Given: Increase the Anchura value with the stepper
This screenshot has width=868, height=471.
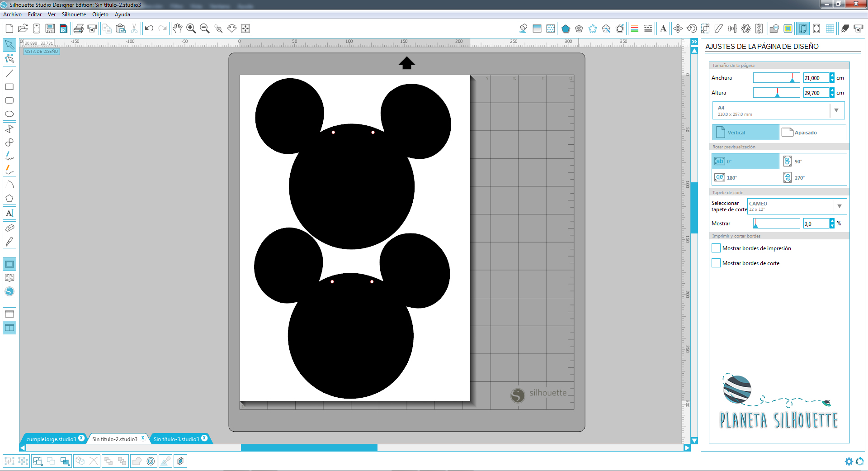Looking at the screenshot, I should [832, 76].
